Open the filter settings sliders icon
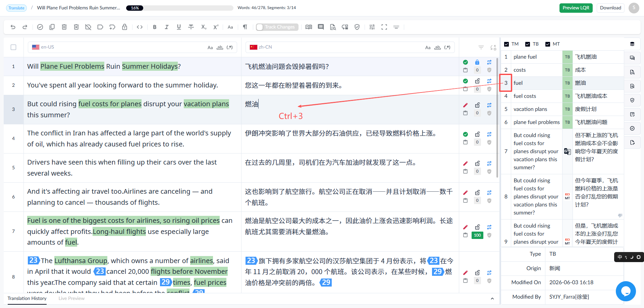The height and width of the screenshot is (308, 644). click(372, 27)
